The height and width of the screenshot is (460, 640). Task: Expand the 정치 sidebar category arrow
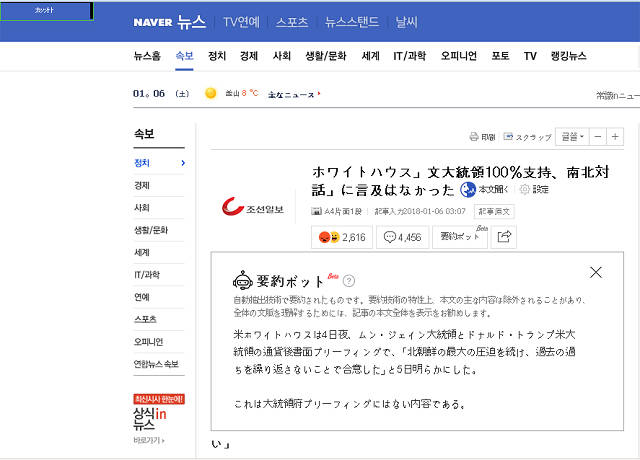point(183,163)
